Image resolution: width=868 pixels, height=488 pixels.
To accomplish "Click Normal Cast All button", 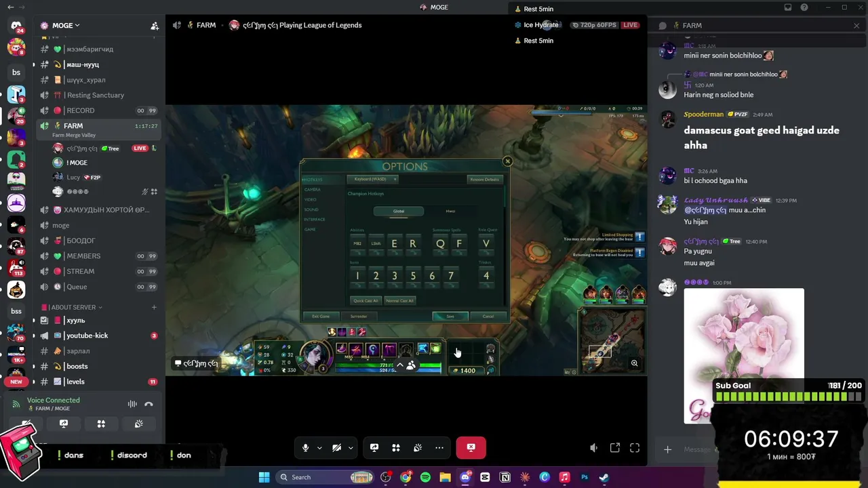I will tap(399, 300).
